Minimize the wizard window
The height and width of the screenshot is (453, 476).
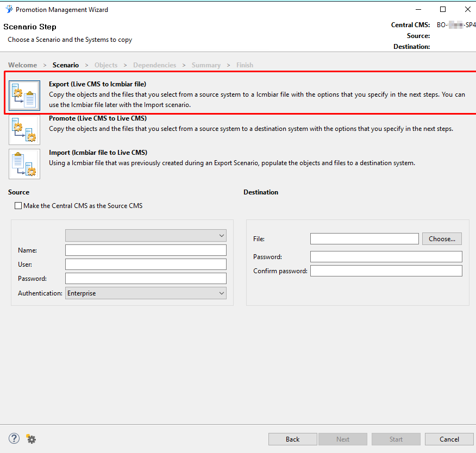point(418,9)
